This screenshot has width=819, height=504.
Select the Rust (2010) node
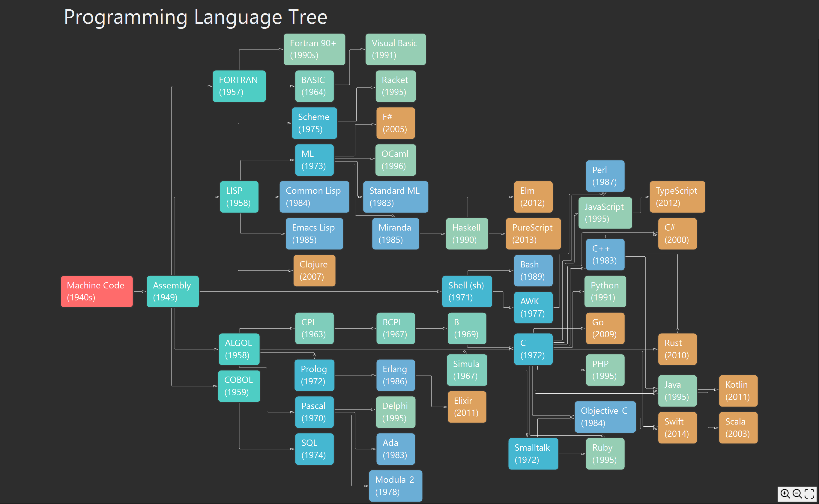[677, 349]
